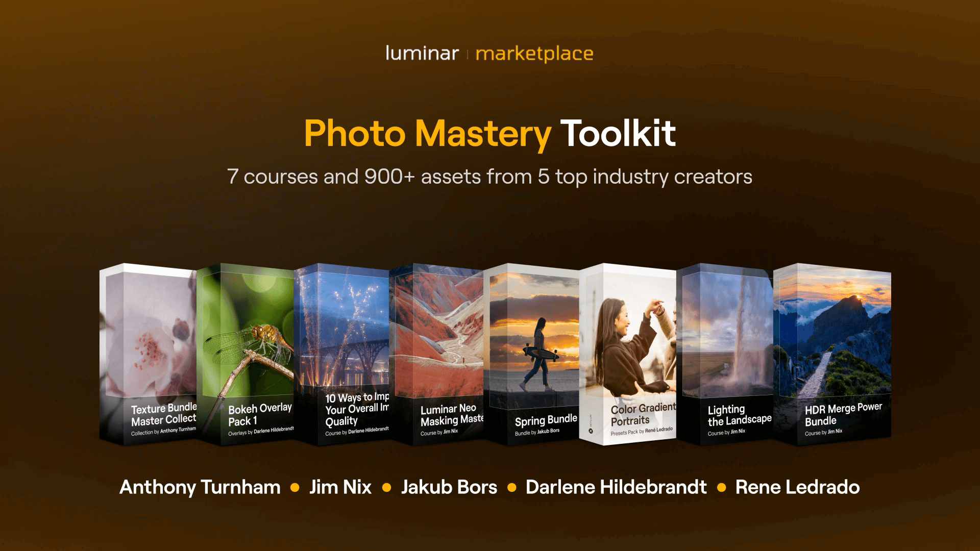Click the name Rene Ledrado
Image resolution: width=980 pixels, height=551 pixels.
(797, 487)
